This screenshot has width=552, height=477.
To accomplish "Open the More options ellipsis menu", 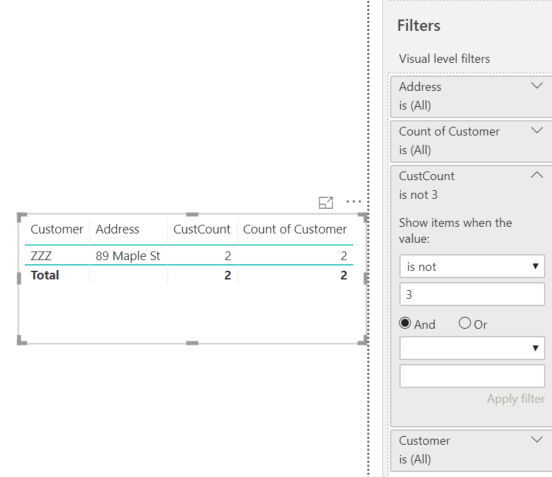I will (353, 201).
